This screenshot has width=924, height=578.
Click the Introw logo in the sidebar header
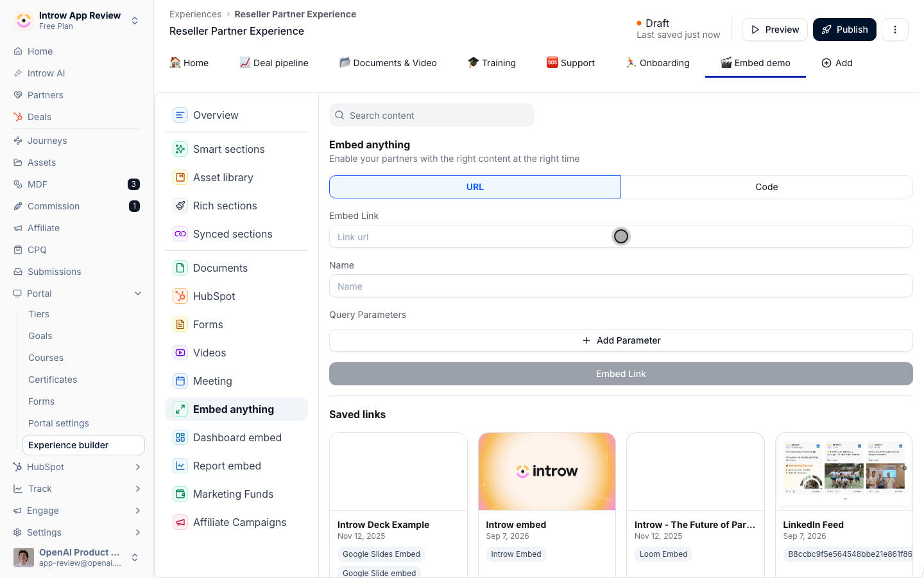[x=24, y=21]
